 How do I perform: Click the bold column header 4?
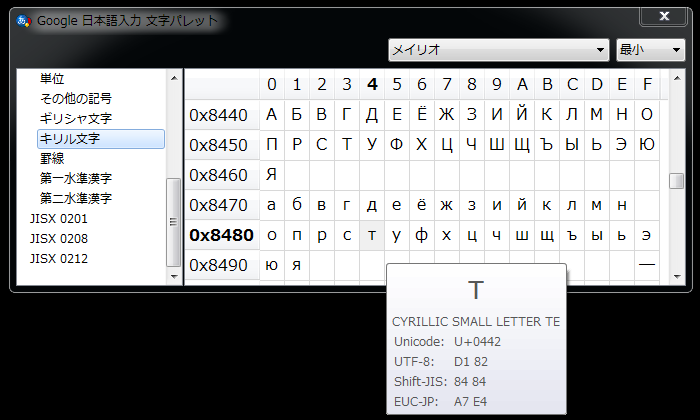tap(372, 84)
